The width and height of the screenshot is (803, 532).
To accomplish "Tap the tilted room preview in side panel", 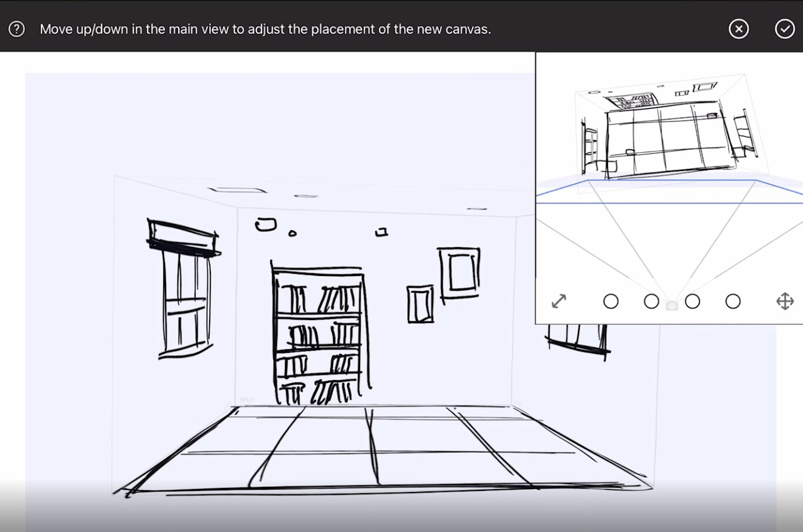I will [670, 127].
